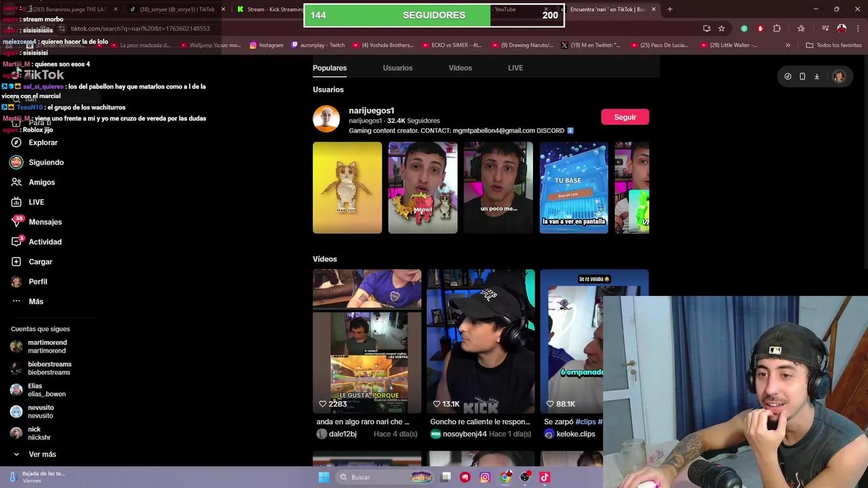Open the LIVE section in the sidebar

coord(28,202)
